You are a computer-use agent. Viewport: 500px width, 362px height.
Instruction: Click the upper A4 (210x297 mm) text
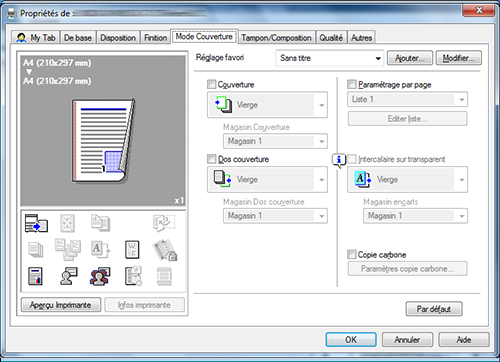pos(57,63)
